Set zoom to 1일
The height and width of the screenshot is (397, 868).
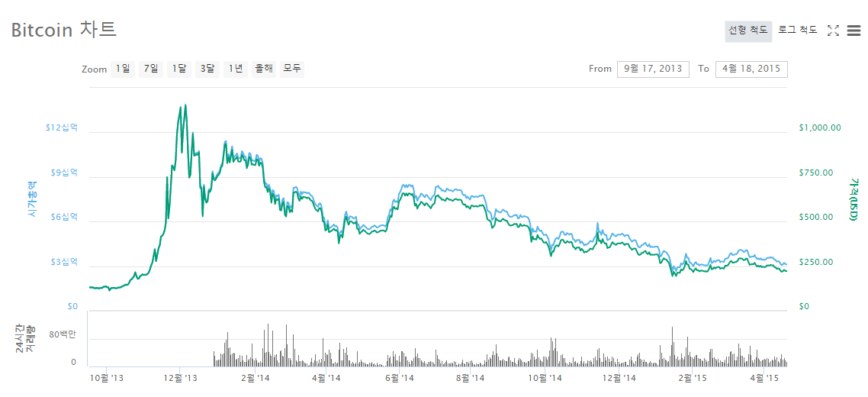click(123, 69)
